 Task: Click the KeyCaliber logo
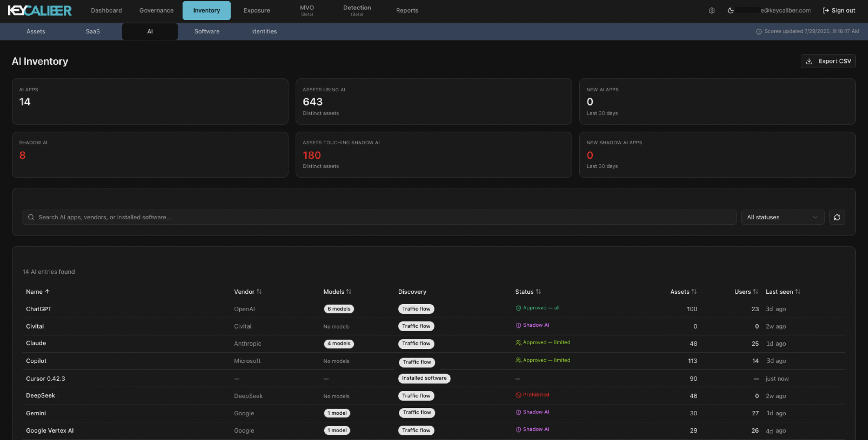point(40,10)
